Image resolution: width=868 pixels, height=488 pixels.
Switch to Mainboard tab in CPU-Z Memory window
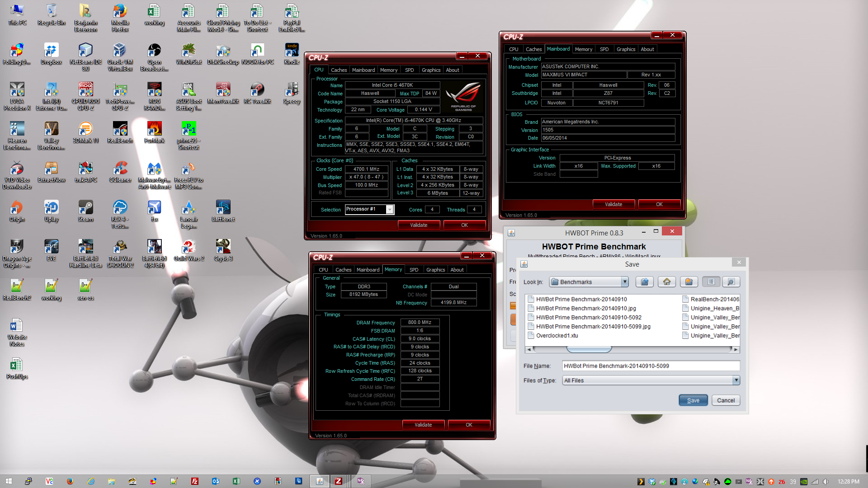(368, 270)
